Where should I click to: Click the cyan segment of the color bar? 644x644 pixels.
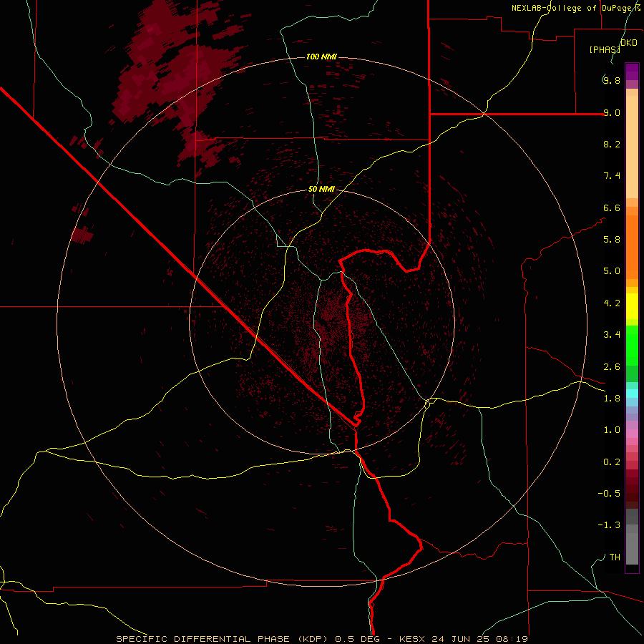[632, 394]
